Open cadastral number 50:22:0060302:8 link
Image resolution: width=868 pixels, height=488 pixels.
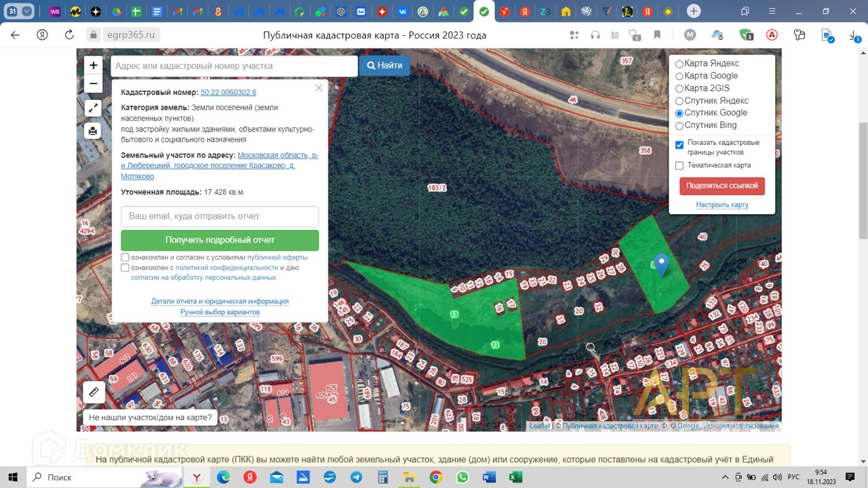click(x=228, y=92)
